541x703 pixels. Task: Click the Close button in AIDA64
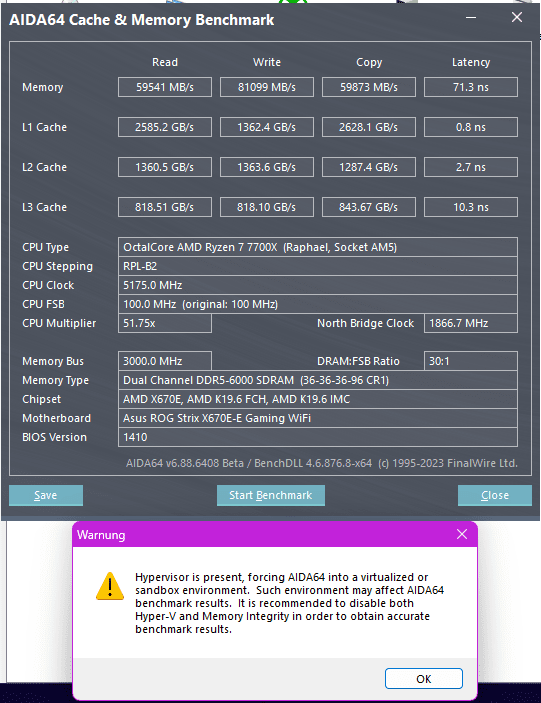[495, 495]
